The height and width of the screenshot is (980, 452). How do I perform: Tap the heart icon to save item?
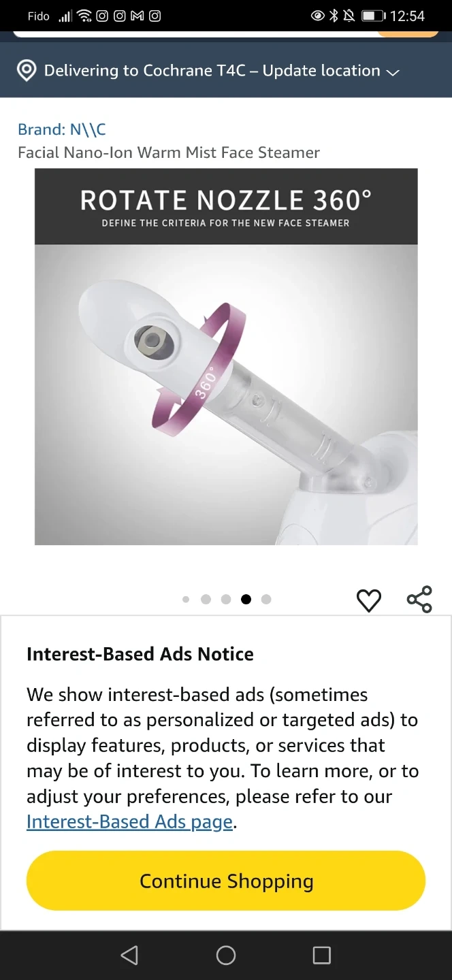[x=369, y=600]
